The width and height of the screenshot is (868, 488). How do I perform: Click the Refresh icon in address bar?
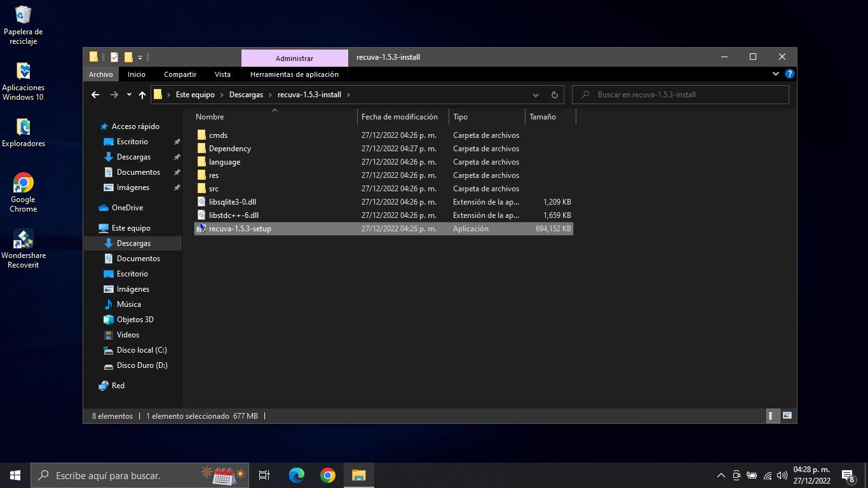pyautogui.click(x=554, y=95)
